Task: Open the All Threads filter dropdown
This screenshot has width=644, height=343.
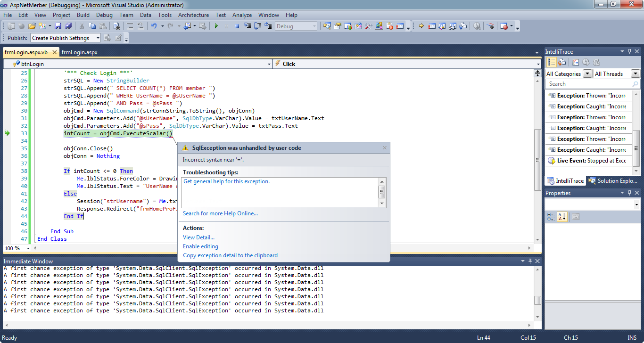Action: coord(636,73)
